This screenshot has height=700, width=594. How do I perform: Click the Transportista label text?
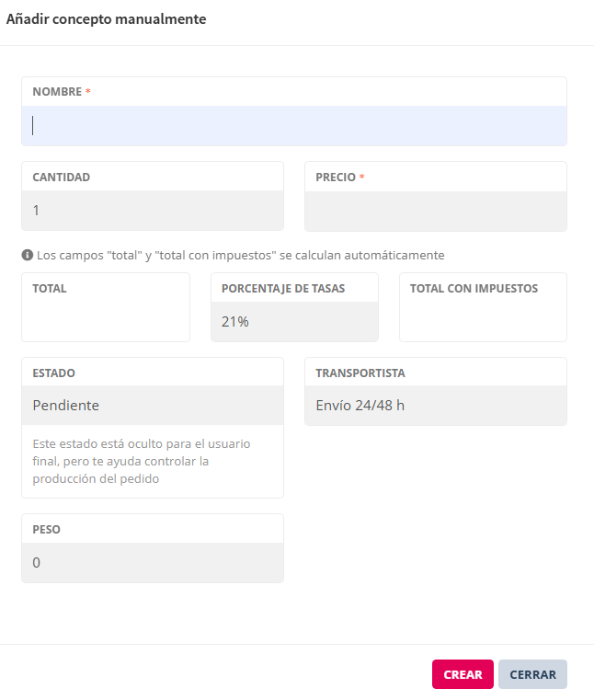[360, 373]
